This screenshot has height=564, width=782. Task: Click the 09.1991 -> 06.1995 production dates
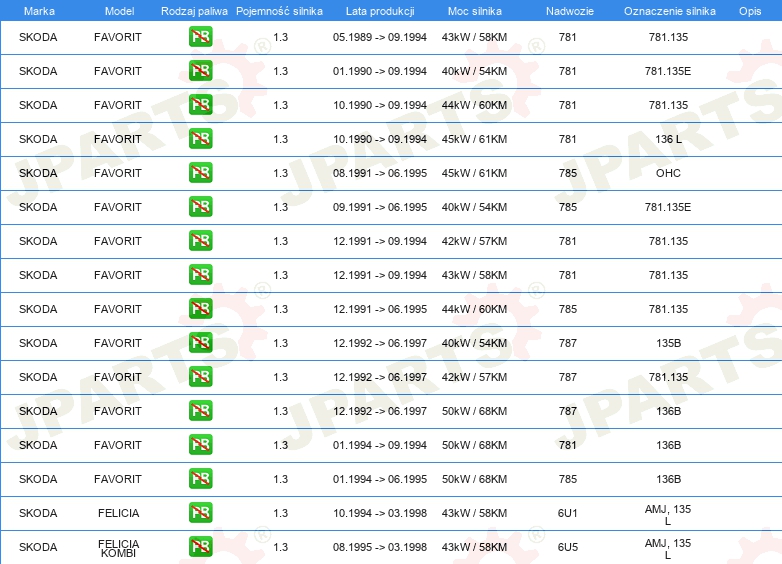[380, 207]
